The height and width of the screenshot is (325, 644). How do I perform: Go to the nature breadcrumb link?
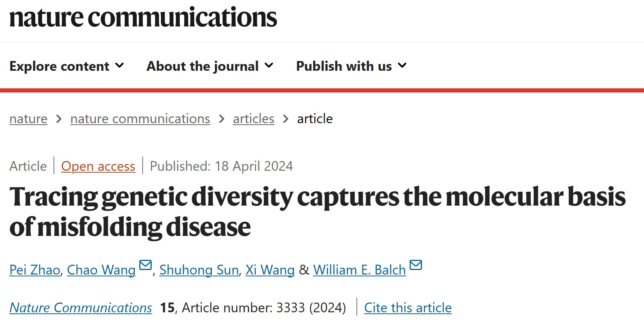pos(28,119)
